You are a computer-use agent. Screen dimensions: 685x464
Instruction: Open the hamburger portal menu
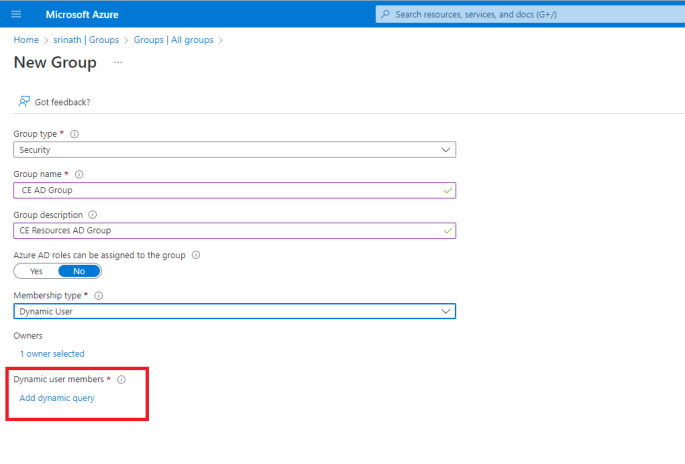pos(15,14)
